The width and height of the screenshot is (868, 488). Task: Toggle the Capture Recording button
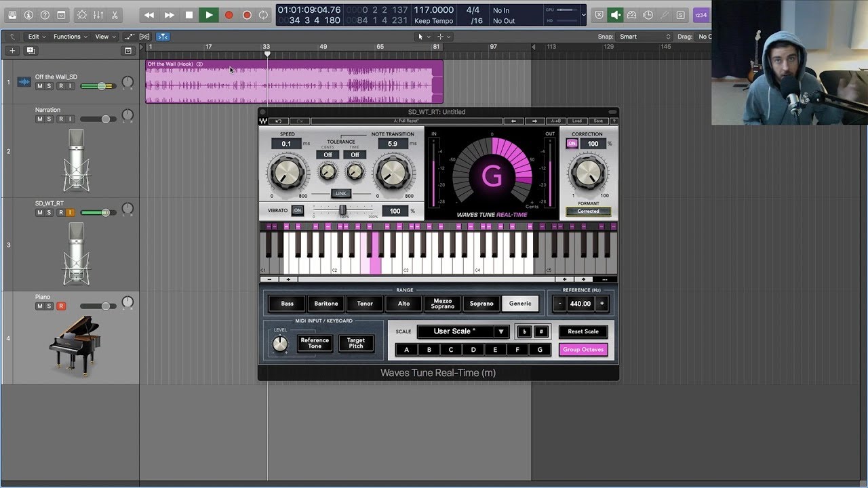click(247, 15)
